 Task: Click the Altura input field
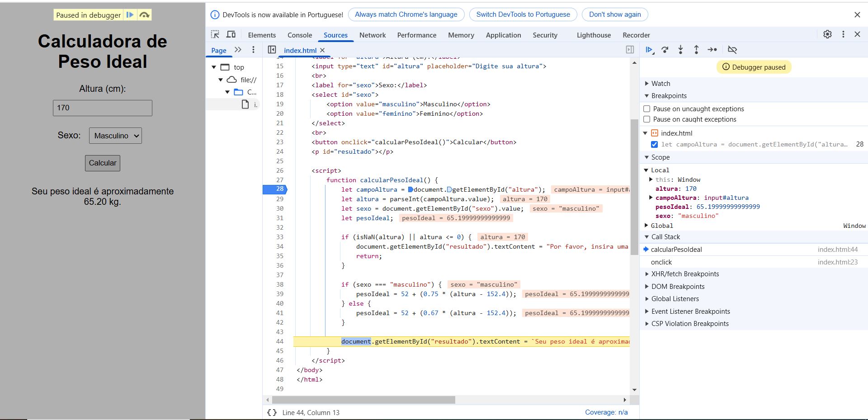pyautogui.click(x=103, y=108)
